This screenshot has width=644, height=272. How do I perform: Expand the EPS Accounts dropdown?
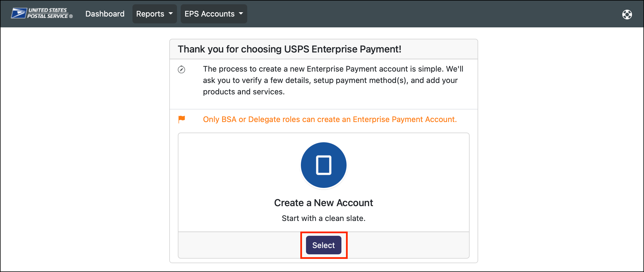(210, 14)
